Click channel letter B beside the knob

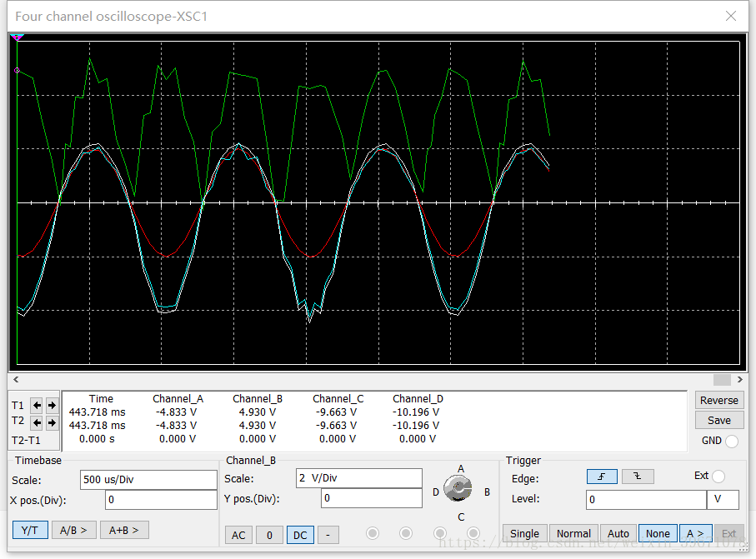[x=488, y=492]
